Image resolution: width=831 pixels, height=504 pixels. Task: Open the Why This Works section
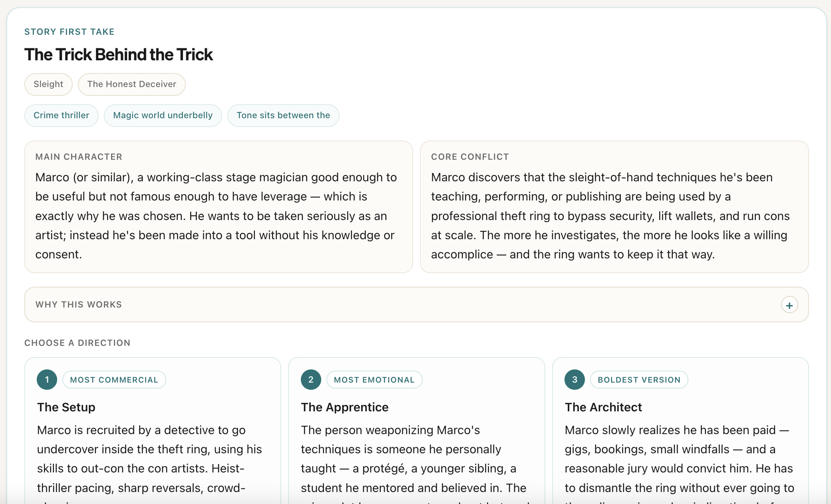tap(417, 305)
